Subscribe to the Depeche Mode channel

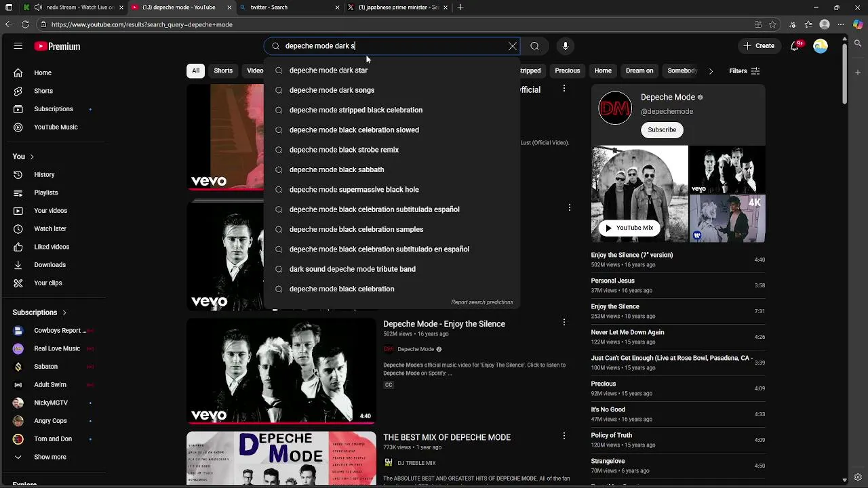(662, 129)
